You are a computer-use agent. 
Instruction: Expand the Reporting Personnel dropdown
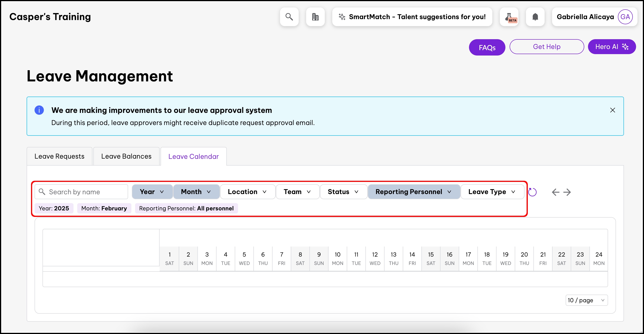pos(414,192)
